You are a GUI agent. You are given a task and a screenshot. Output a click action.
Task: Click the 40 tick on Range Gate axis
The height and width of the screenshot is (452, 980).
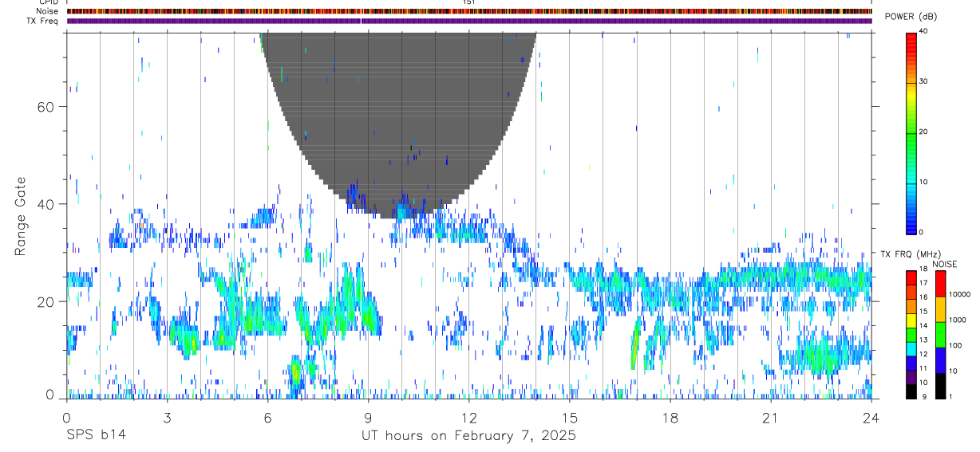[x=45, y=204]
